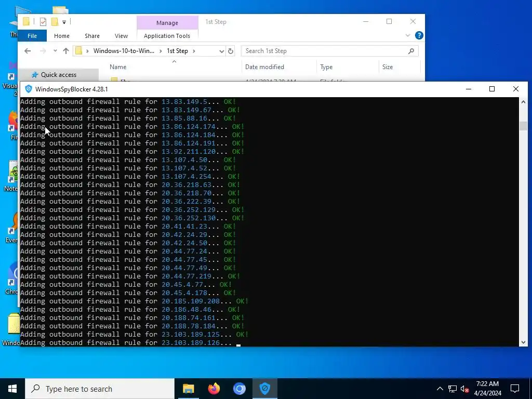Viewport: 532px width, 399px height.
Task: Open the Windows Start menu
Action: tap(12, 389)
